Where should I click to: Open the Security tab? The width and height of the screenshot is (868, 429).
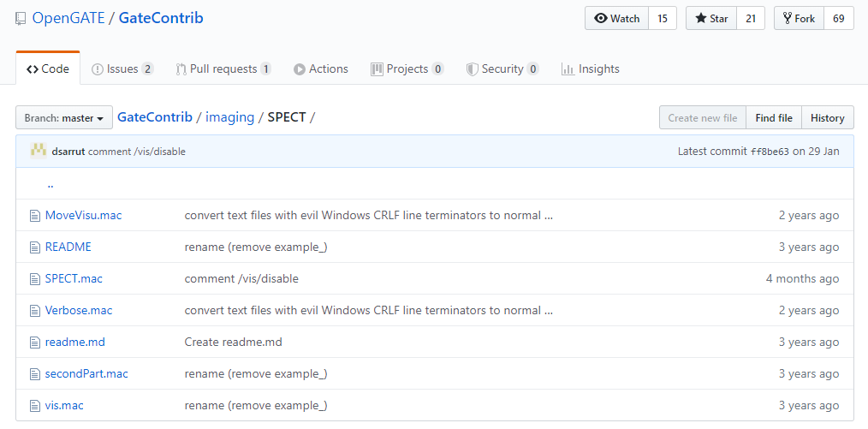502,69
